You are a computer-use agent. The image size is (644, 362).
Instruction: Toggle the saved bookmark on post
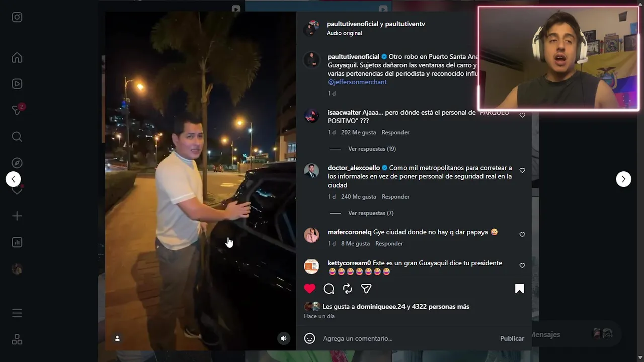(x=520, y=289)
